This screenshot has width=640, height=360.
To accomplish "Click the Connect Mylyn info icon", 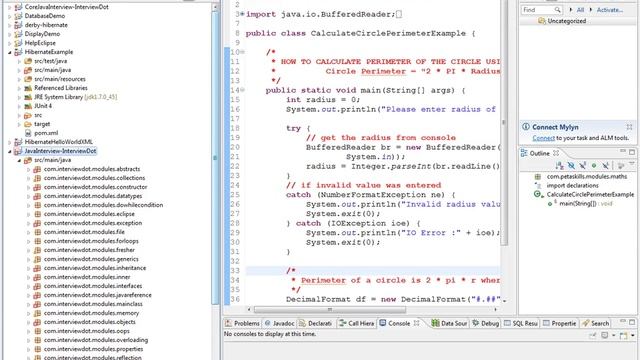I will (526, 127).
